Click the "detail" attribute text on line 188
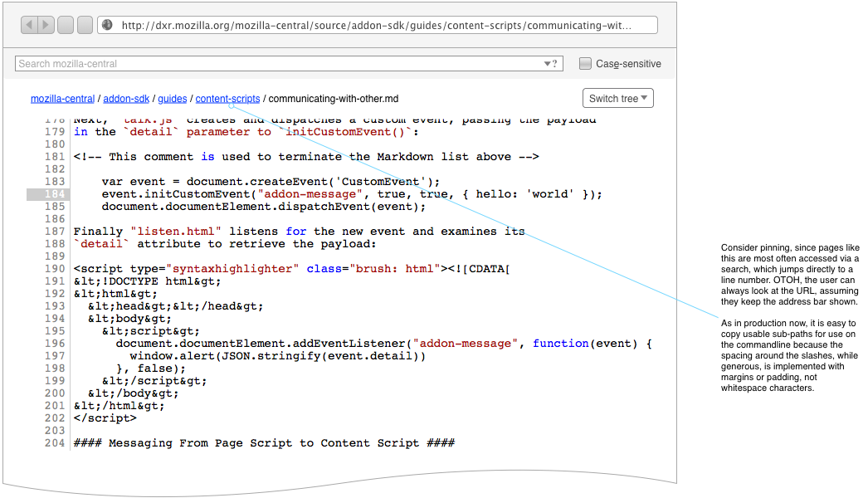868x498 pixels. click(x=102, y=244)
